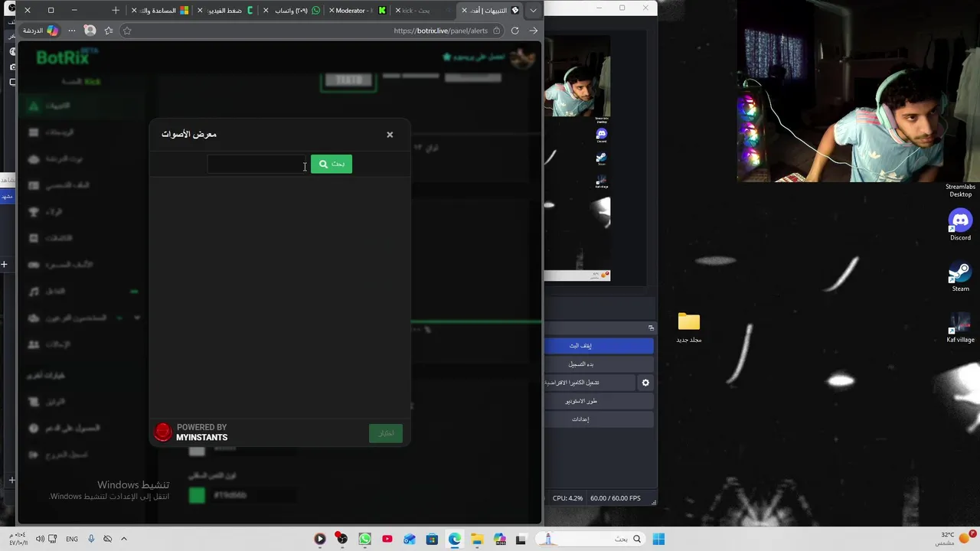This screenshot has height=551, width=980.
Task: Click the red YouTube-style taskbar icon
Action: (x=387, y=539)
